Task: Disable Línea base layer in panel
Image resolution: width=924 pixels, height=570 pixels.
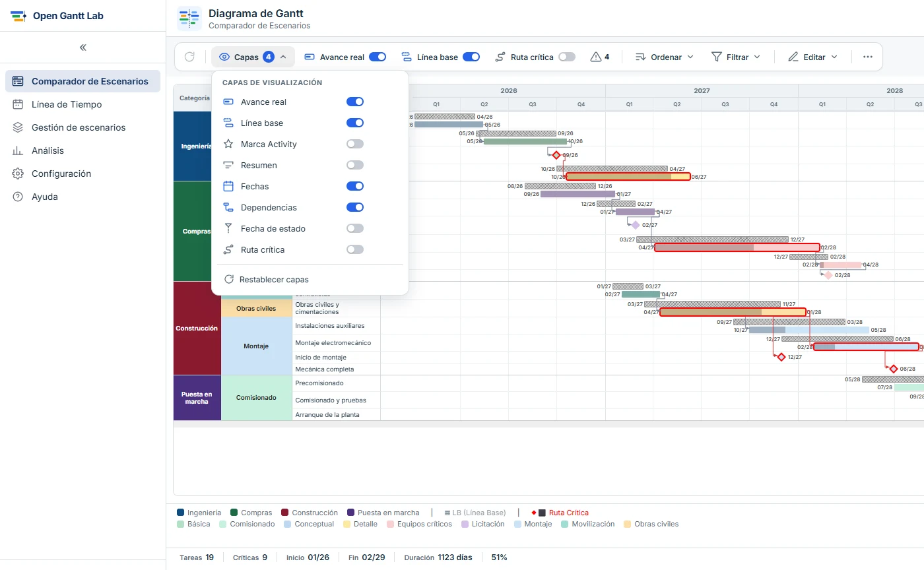Action: pos(355,123)
